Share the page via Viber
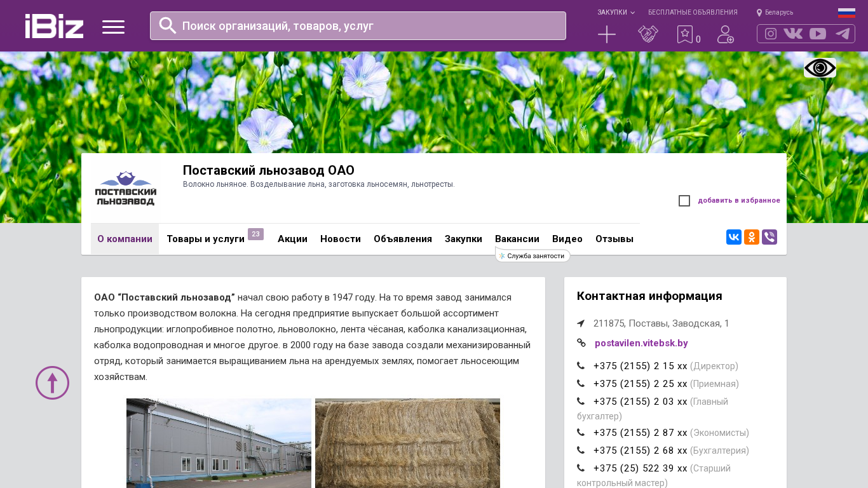Viewport: 868px width, 488px height. pos(770,237)
